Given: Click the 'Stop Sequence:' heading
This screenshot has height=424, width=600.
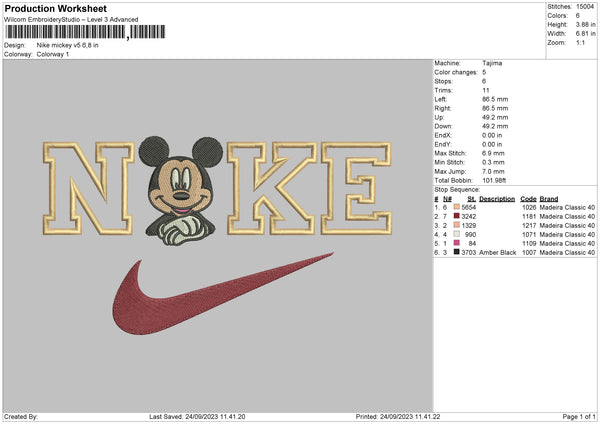Looking at the screenshot, I should 457,190.
